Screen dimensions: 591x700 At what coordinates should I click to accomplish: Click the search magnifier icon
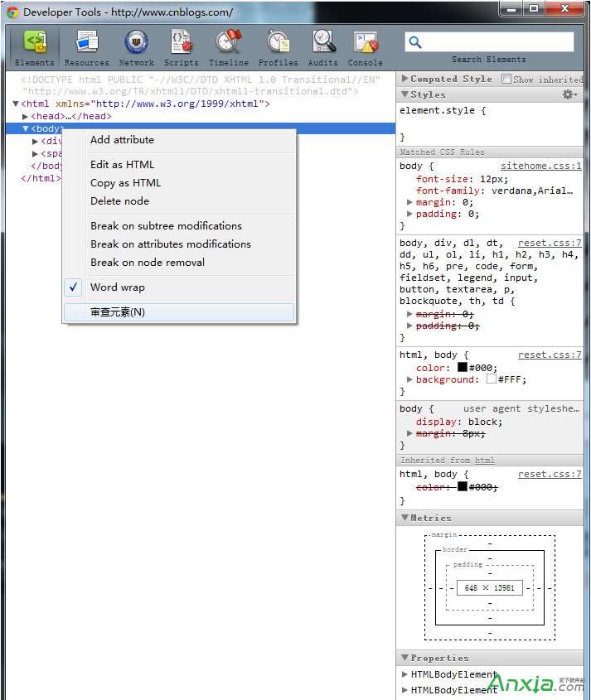click(415, 42)
